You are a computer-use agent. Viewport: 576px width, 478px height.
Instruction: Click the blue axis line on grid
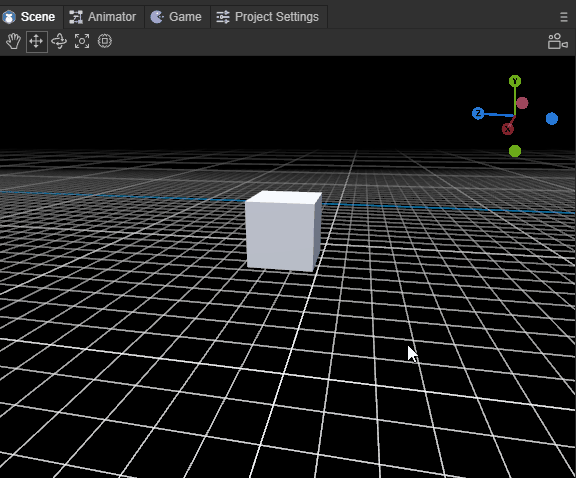click(x=441, y=208)
